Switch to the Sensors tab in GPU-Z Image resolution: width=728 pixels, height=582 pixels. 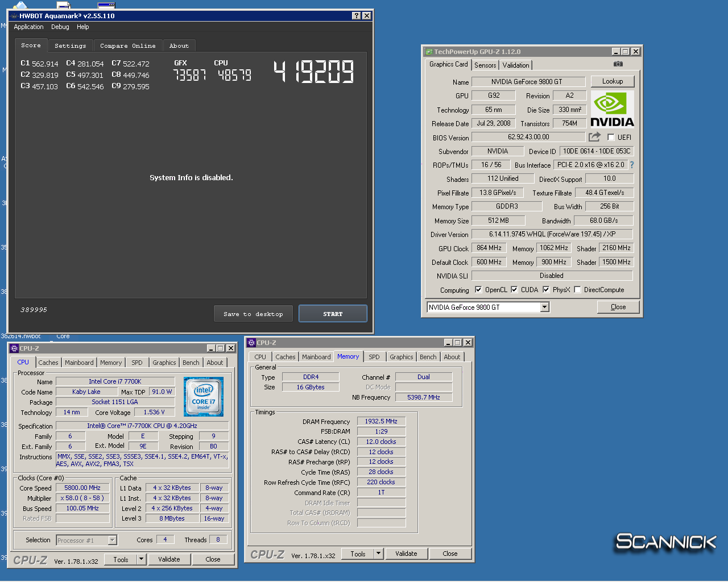click(x=485, y=65)
